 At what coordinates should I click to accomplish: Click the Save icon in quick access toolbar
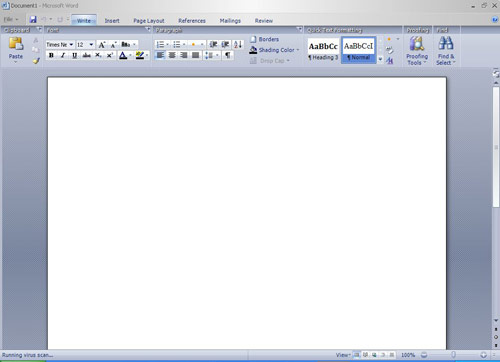point(33,20)
